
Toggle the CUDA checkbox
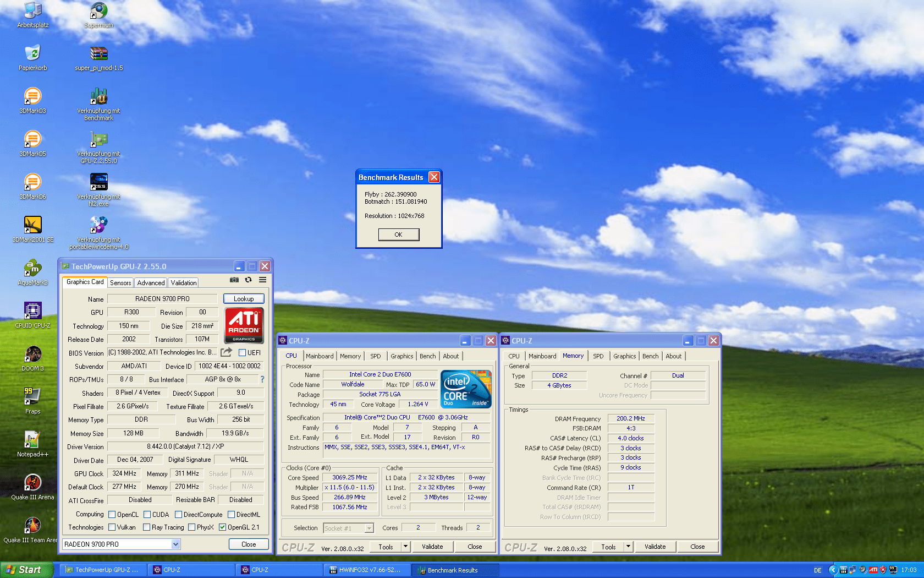[x=147, y=515]
